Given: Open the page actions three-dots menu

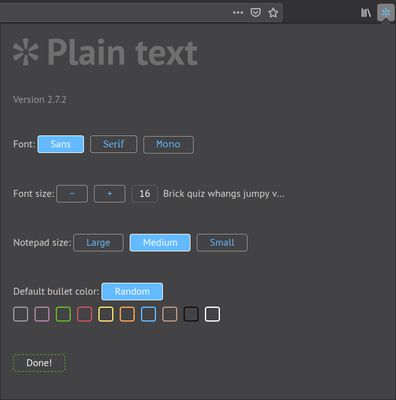Looking at the screenshot, I should (238, 13).
